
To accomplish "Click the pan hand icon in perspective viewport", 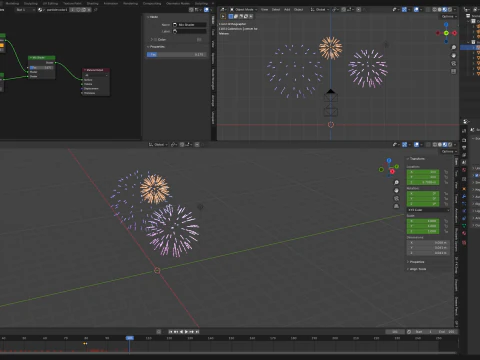I will pos(396,190).
